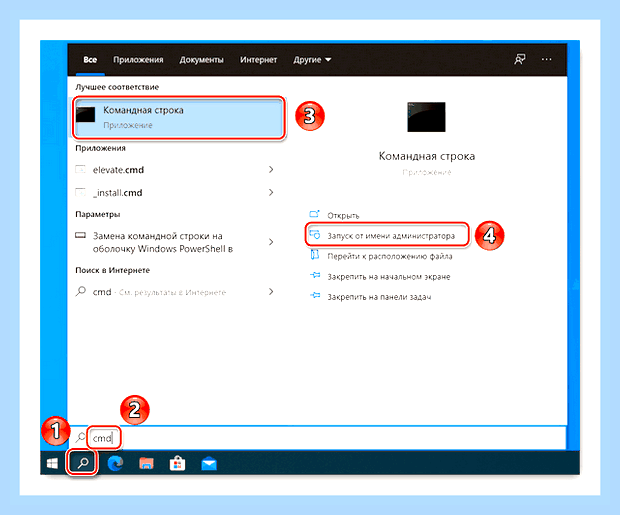Open the three-dots options menu
The height and width of the screenshot is (515, 620).
click(x=546, y=59)
